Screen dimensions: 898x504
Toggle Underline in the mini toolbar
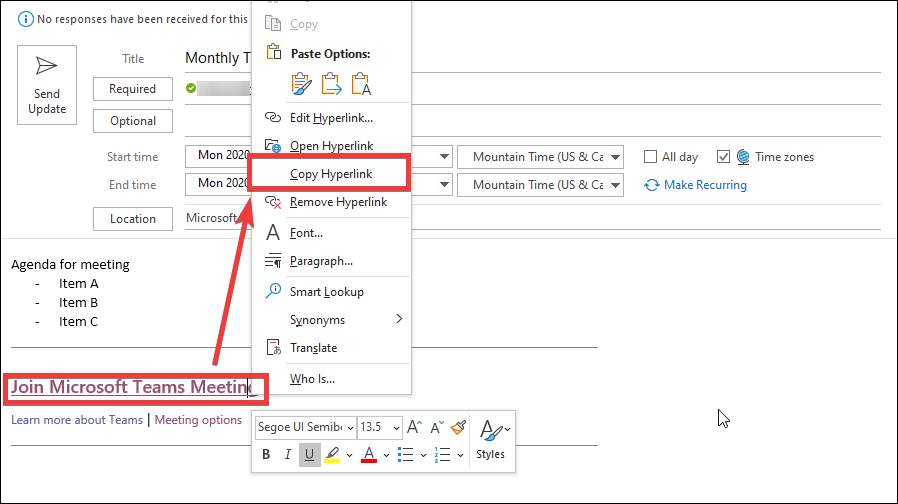coord(309,455)
